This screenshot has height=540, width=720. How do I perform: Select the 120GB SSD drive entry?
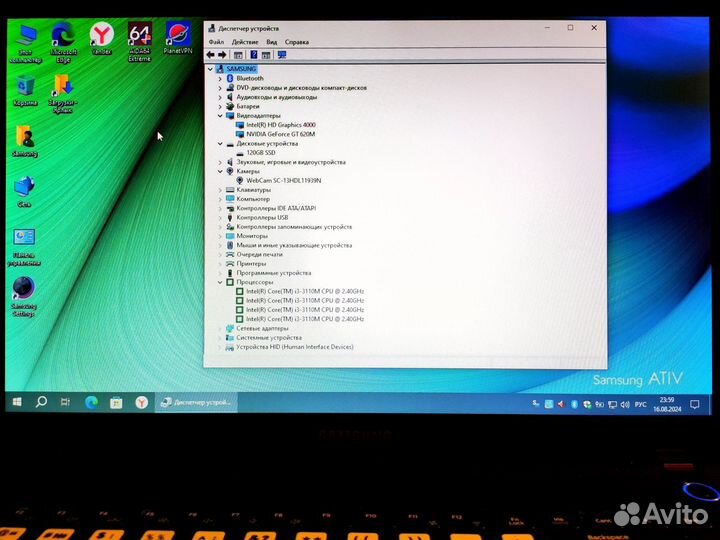260,152
